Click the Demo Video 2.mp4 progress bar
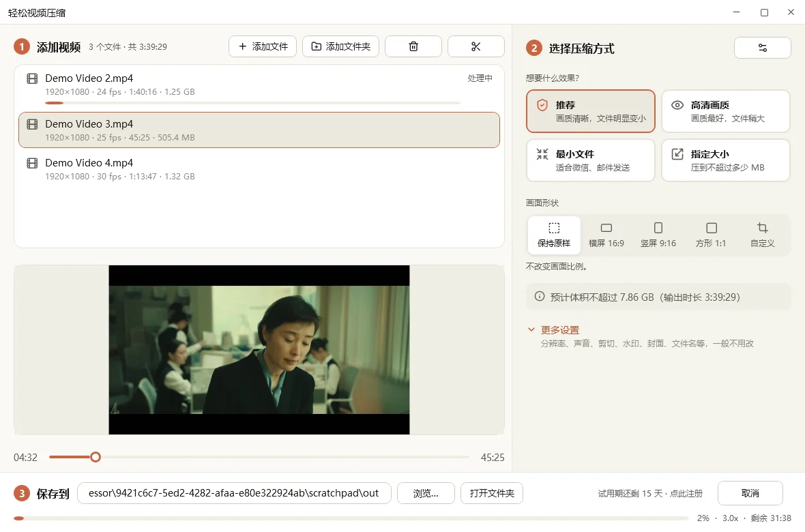 (x=252, y=103)
